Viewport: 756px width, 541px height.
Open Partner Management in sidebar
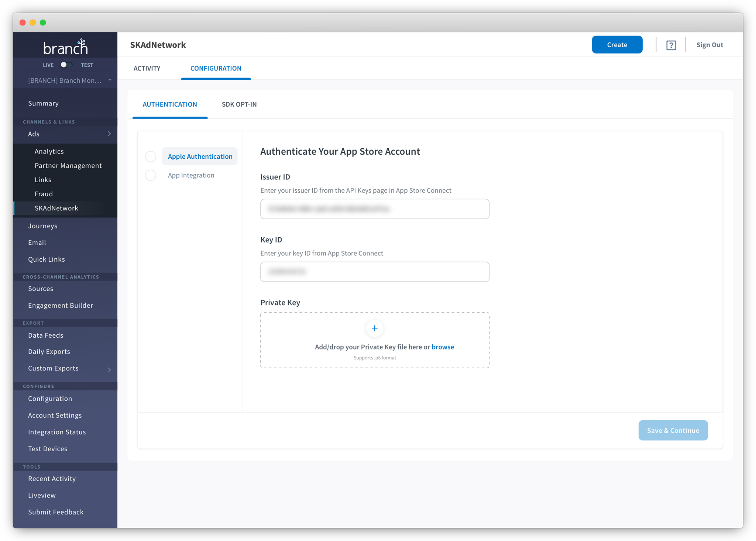tap(68, 166)
